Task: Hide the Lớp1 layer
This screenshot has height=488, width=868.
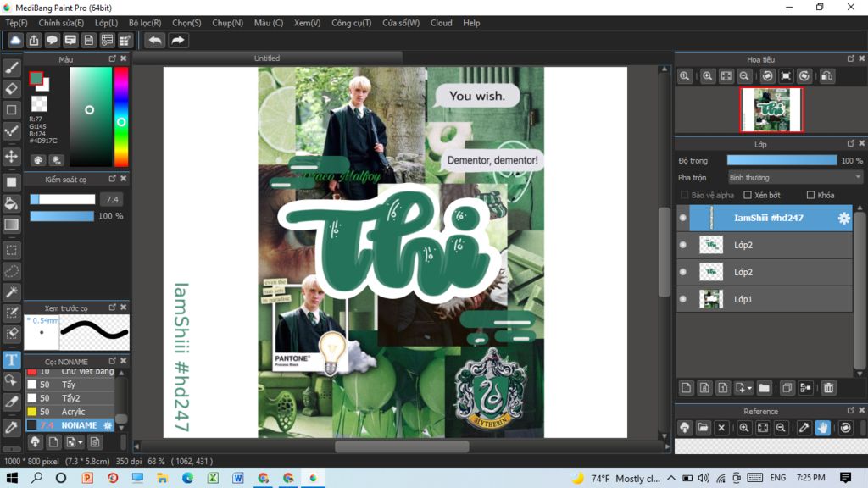Action: [x=683, y=299]
